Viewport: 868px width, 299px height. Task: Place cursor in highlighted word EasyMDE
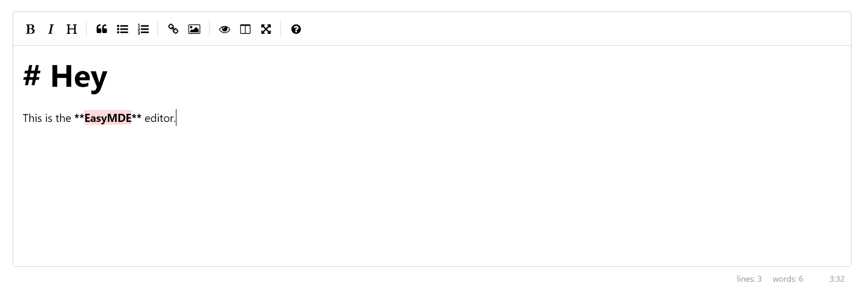click(x=108, y=118)
